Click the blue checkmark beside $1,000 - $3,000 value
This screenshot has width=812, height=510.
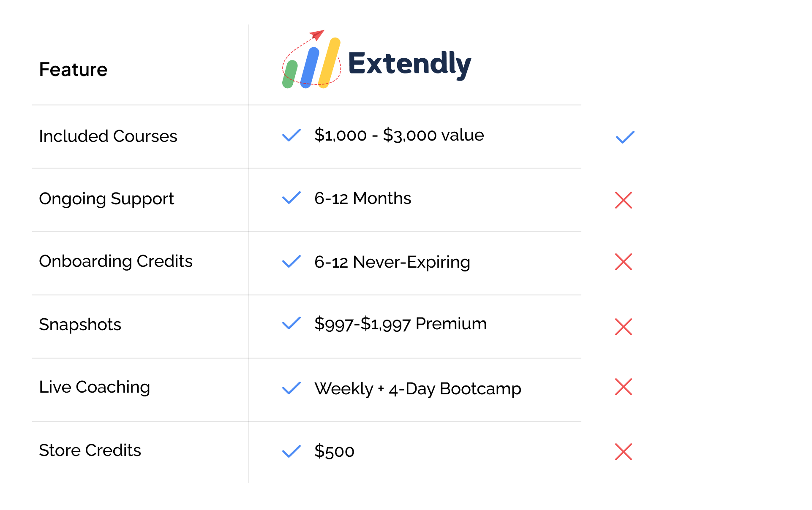pos(291,135)
